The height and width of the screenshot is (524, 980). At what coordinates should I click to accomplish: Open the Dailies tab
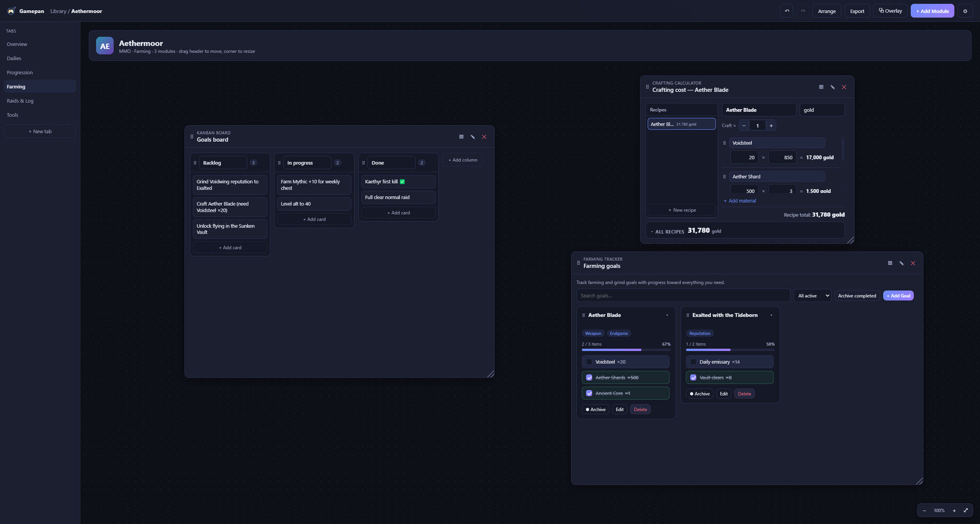(x=40, y=59)
